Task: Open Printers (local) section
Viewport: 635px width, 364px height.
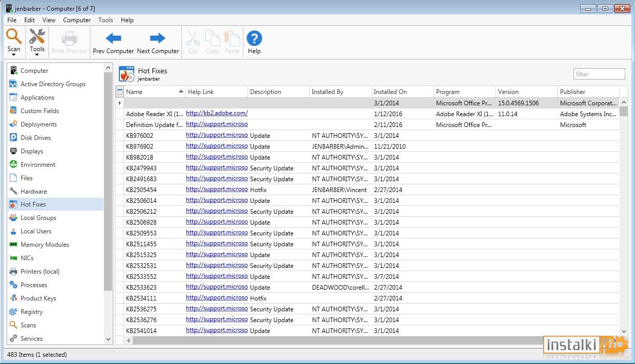Action: (x=40, y=272)
